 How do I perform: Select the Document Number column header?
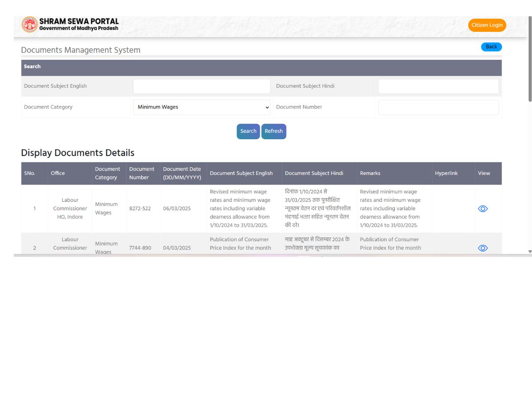click(142, 173)
